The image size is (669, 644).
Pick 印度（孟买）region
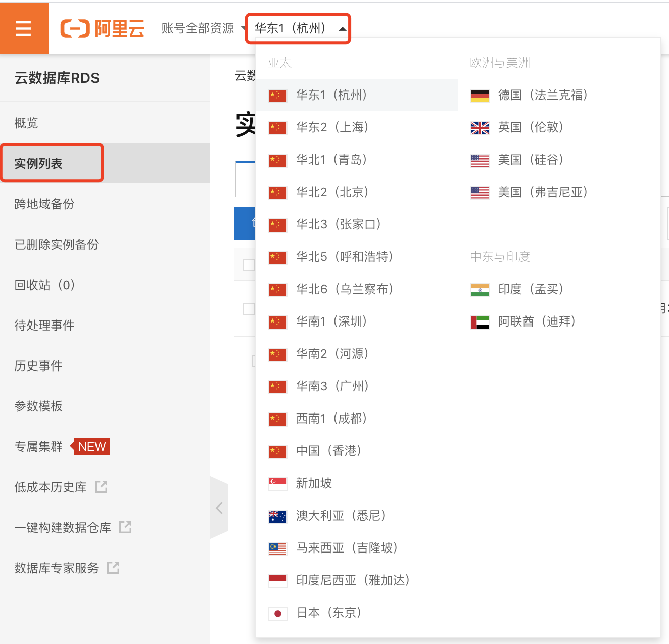(x=558, y=289)
